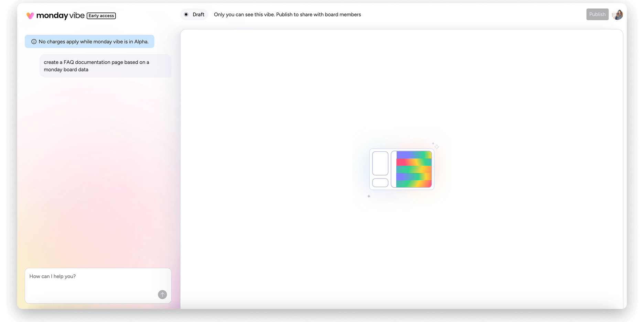Click the no charges Alpha banner text
Image resolution: width=644 pixels, height=322 pixels.
94,42
